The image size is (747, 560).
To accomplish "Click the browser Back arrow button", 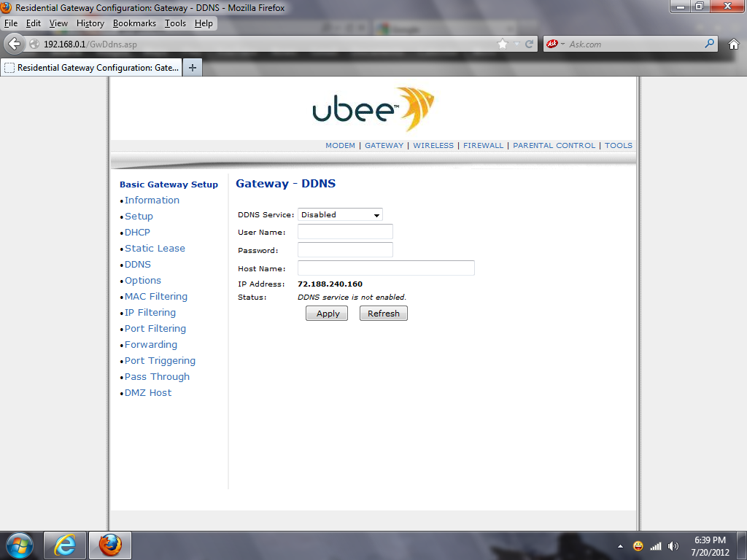I will pyautogui.click(x=14, y=44).
